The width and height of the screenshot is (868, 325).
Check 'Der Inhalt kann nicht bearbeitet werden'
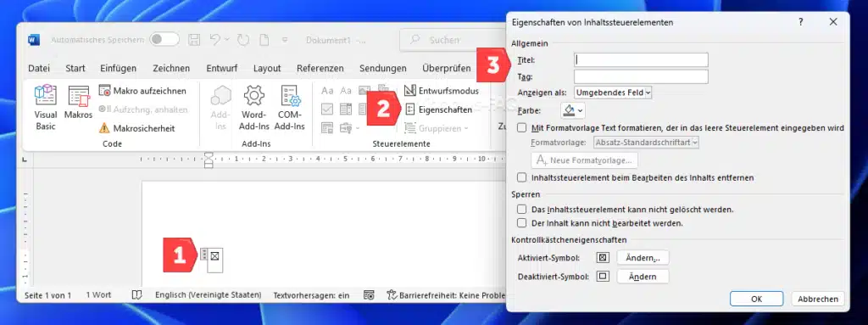[521, 223]
